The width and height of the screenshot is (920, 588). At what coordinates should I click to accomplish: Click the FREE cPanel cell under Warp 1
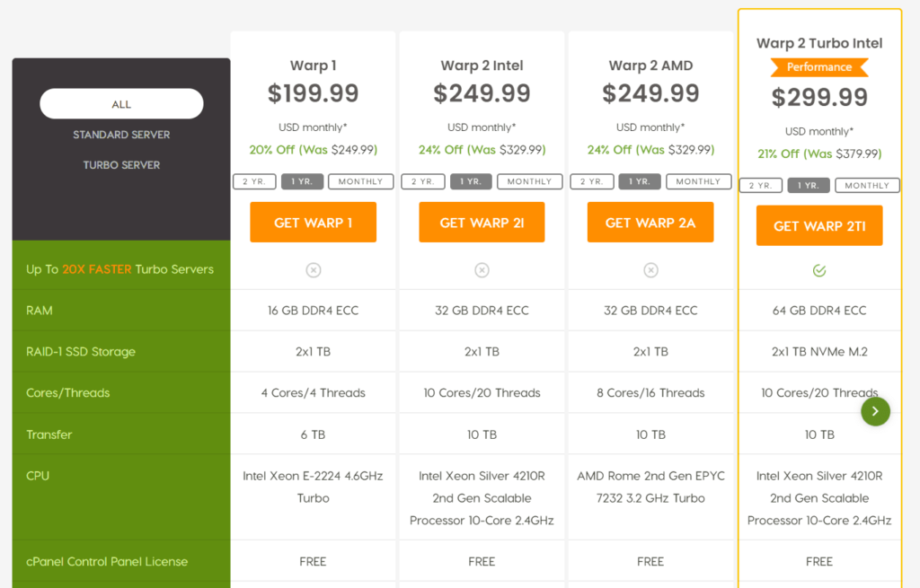(x=314, y=562)
